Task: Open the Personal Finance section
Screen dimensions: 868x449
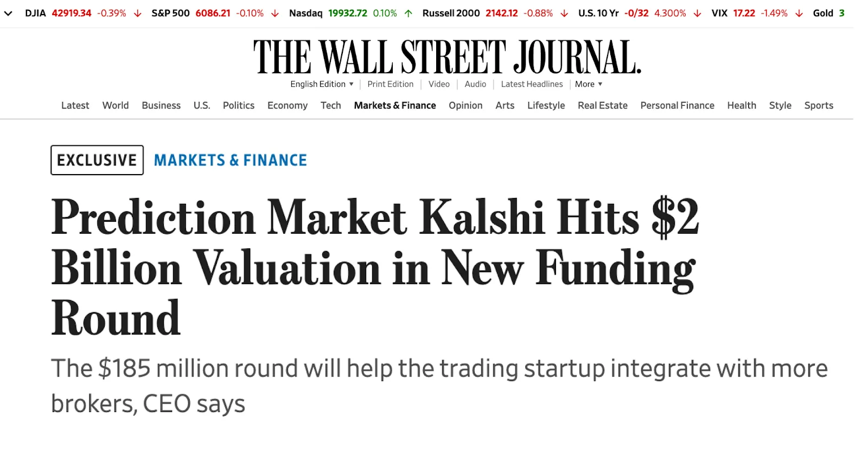Action: pyautogui.click(x=677, y=105)
